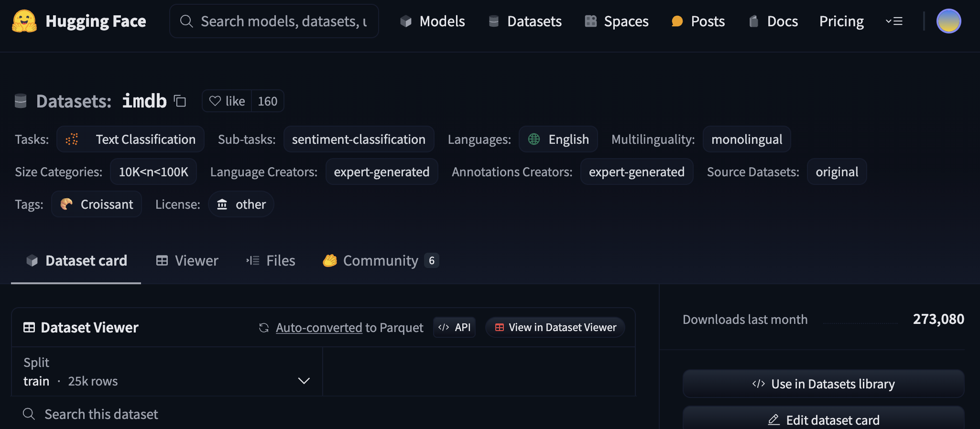Open user profile avatar
980x429 pixels.
point(948,21)
